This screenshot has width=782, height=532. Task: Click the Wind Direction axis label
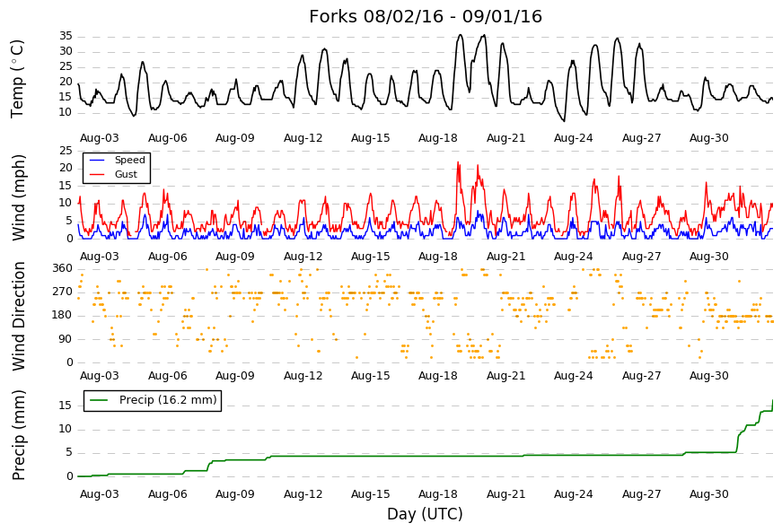18,317
